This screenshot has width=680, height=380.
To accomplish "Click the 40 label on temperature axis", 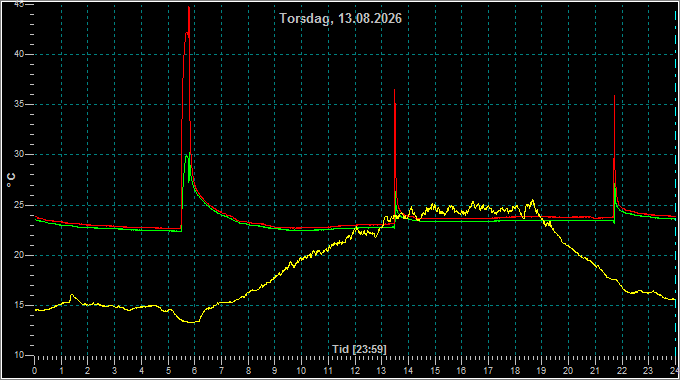I will 18,54.
